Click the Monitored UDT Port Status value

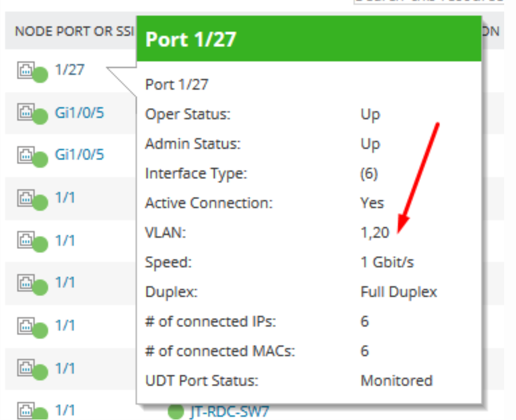pyautogui.click(x=397, y=381)
